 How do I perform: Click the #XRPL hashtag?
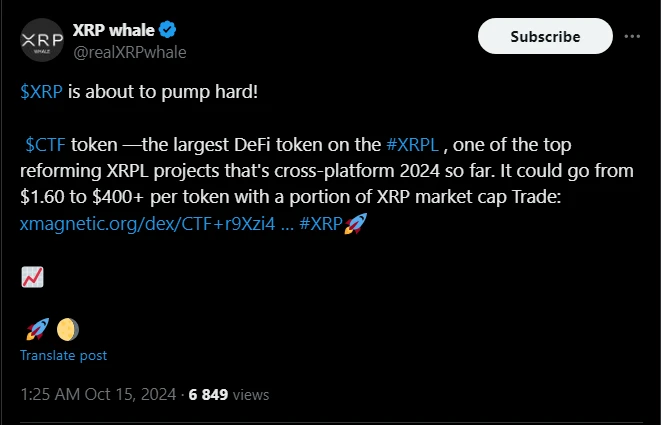pyautogui.click(x=412, y=145)
